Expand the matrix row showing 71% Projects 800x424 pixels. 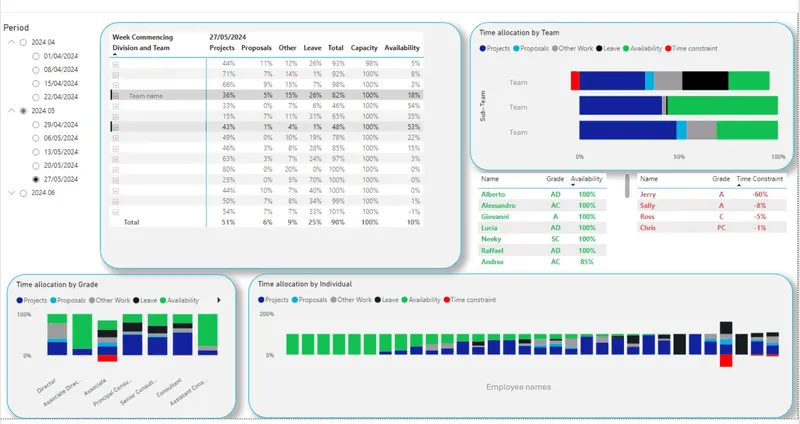[116, 74]
